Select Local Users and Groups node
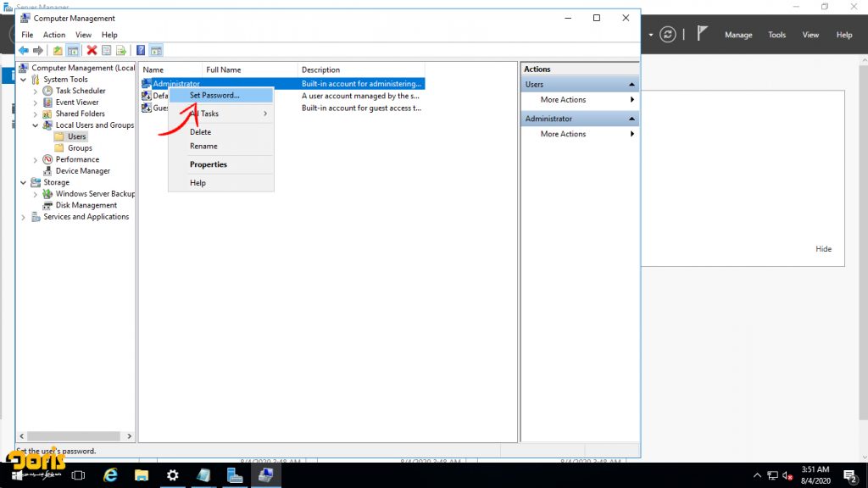 click(95, 125)
